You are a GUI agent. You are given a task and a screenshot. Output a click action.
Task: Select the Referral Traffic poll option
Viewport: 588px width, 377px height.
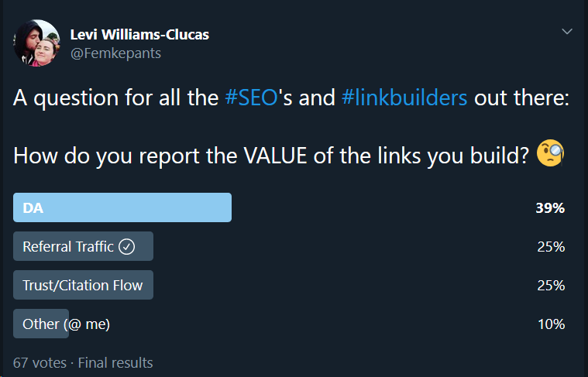[83, 246]
